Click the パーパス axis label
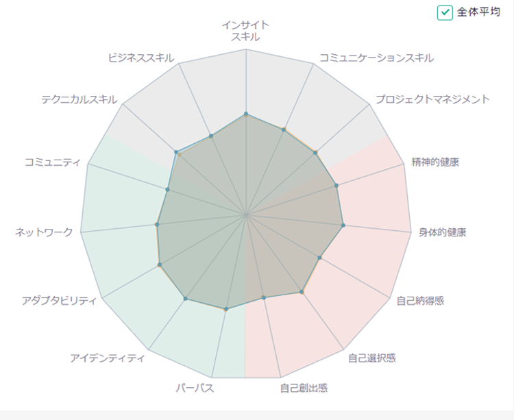Image resolution: width=514 pixels, height=420 pixels. 195,388
